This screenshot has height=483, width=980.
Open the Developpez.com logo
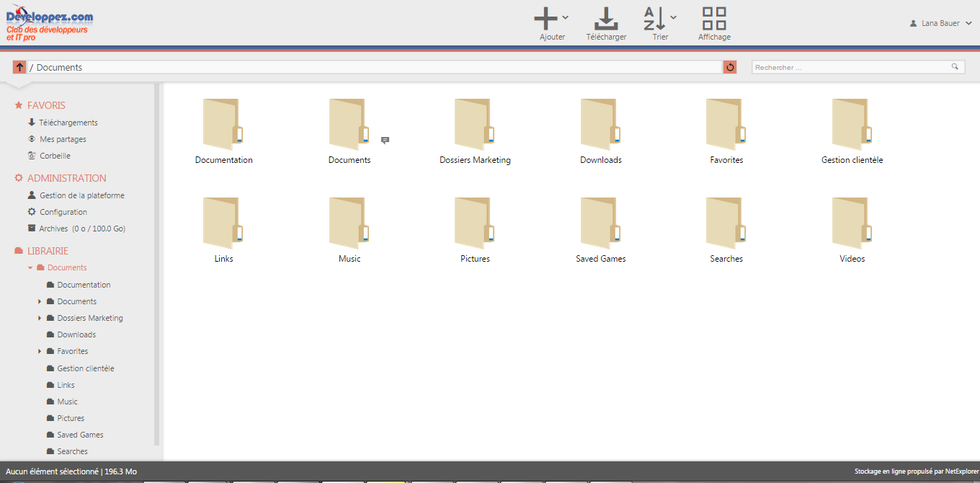(x=49, y=23)
